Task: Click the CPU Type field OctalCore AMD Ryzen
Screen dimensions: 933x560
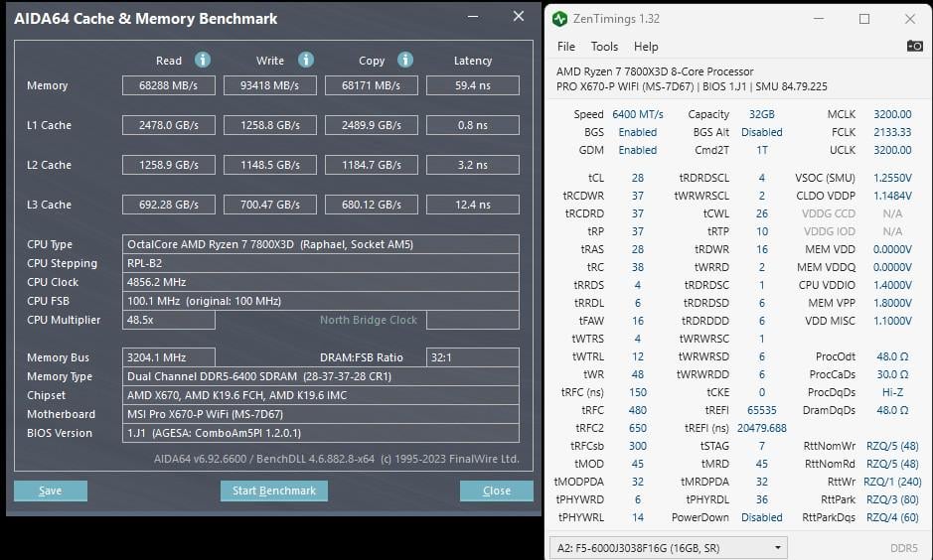Action: pyautogui.click(x=321, y=244)
